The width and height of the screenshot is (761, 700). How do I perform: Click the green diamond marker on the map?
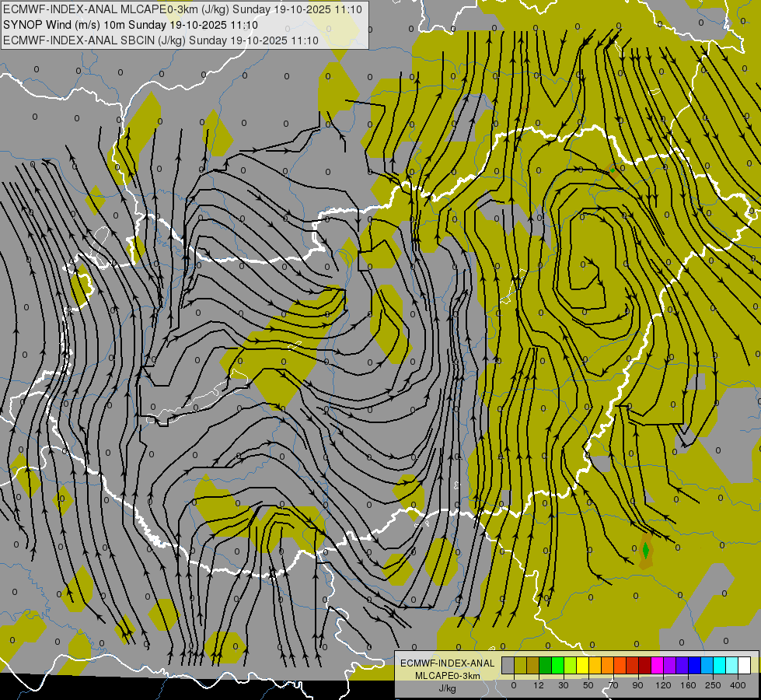click(645, 551)
